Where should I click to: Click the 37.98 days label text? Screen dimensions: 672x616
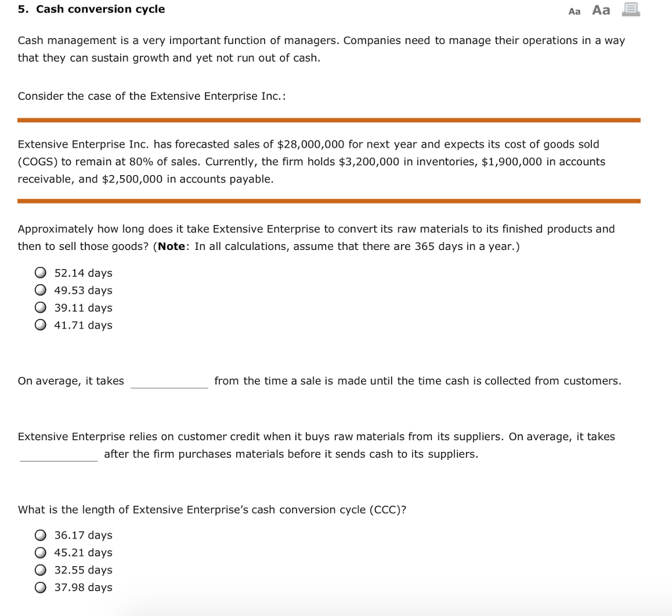pyautogui.click(x=83, y=587)
